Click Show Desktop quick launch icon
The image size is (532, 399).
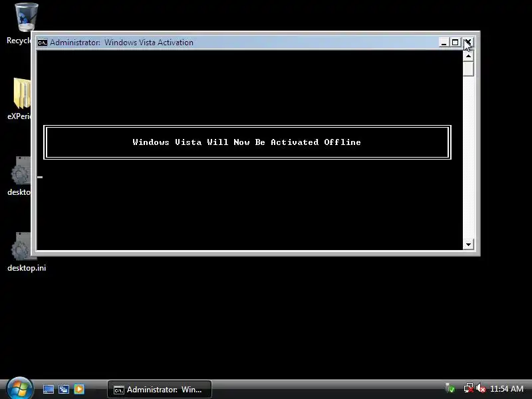point(48,389)
